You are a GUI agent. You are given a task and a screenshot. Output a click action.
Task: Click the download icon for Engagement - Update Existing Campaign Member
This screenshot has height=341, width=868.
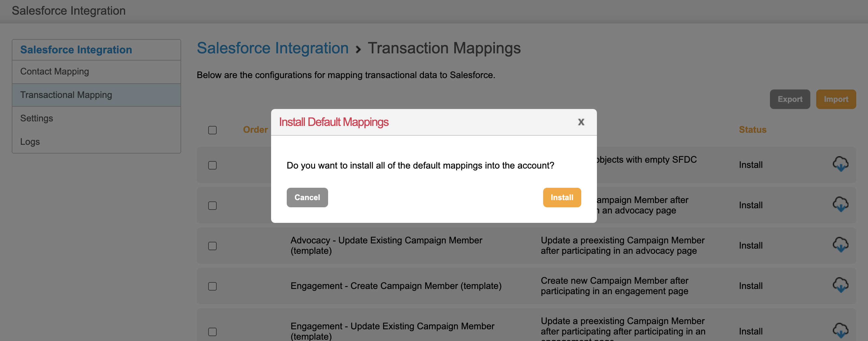840,331
